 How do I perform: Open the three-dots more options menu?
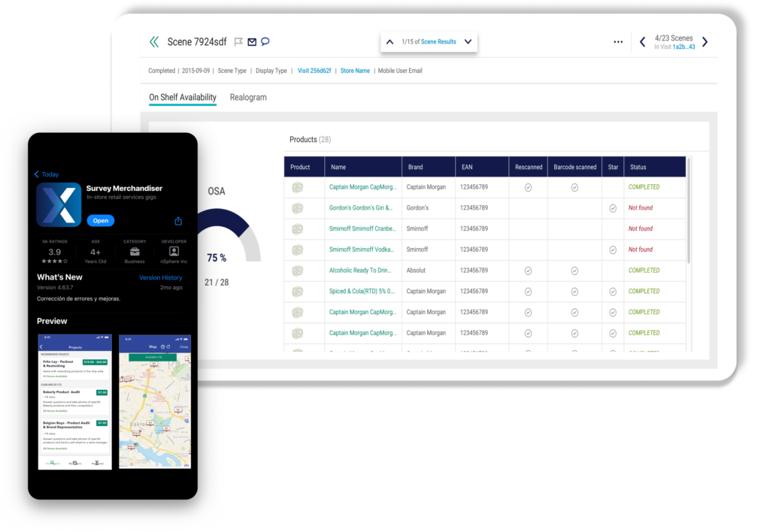tap(618, 42)
